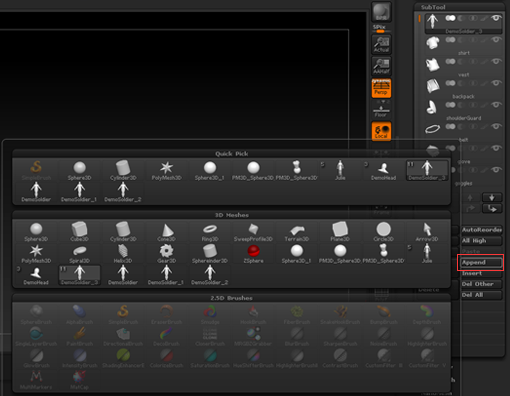Select the AlphaBrush 2.5D brush
Viewport: 510px width, 396px height.
[79, 315]
